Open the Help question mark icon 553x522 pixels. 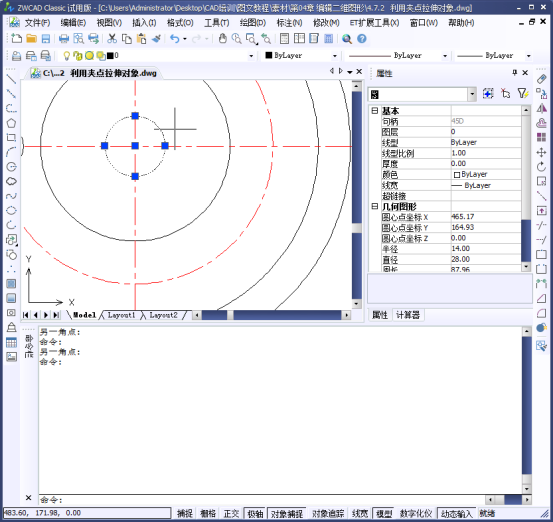click(362, 38)
